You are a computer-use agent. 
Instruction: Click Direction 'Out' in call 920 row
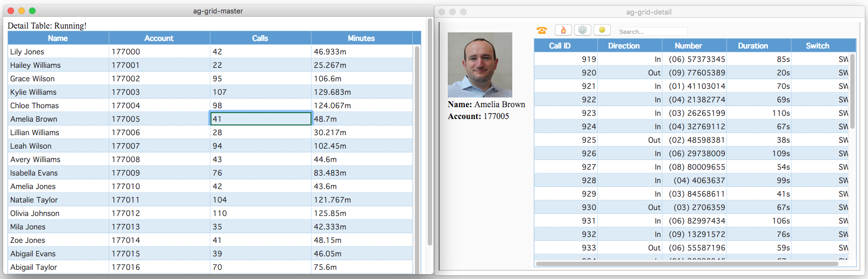pyautogui.click(x=630, y=73)
